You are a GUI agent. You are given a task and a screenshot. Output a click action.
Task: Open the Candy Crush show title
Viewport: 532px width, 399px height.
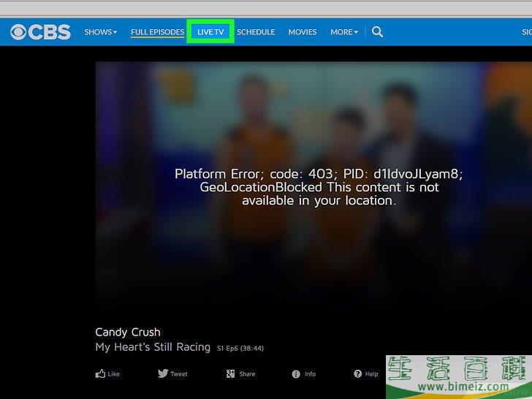(x=128, y=332)
